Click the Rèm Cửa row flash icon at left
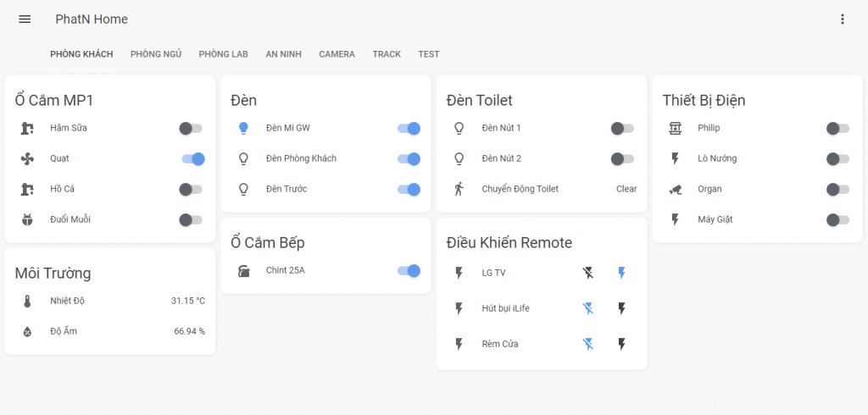Screen dimensions: 868x415 459,344
